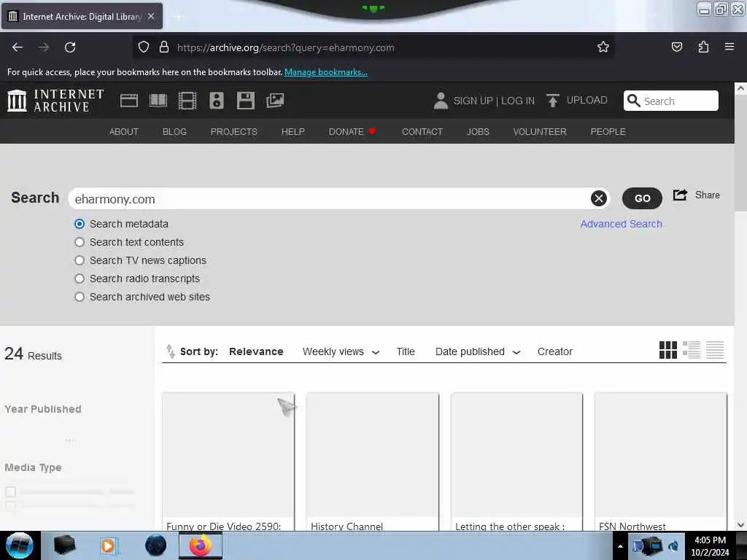This screenshot has height=560, width=747.
Task: Open the Advanced Search link
Action: coord(621,224)
